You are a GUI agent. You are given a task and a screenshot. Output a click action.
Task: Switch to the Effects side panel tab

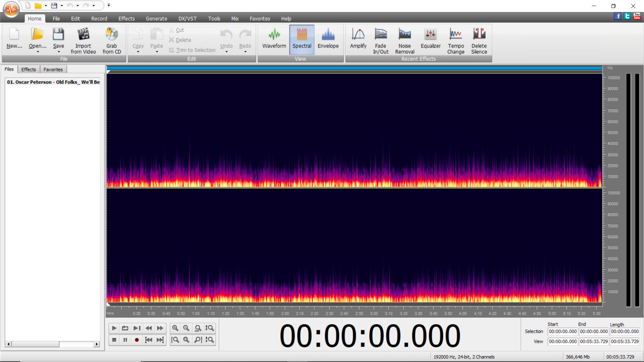(x=29, y=69)
